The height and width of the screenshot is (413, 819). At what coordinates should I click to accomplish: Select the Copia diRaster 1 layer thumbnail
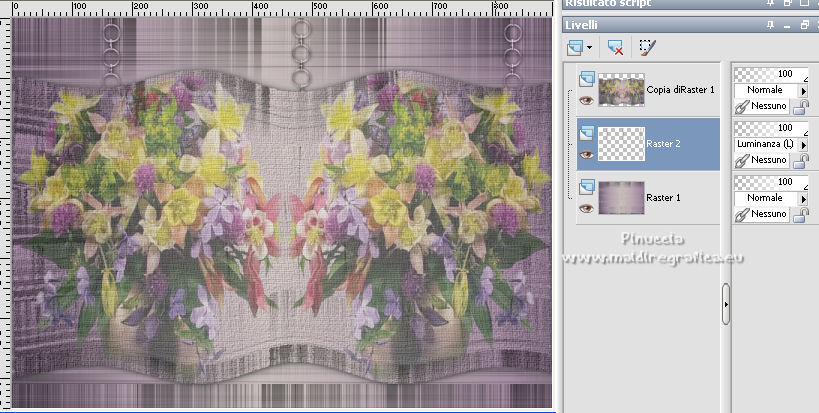pos(621,90)
